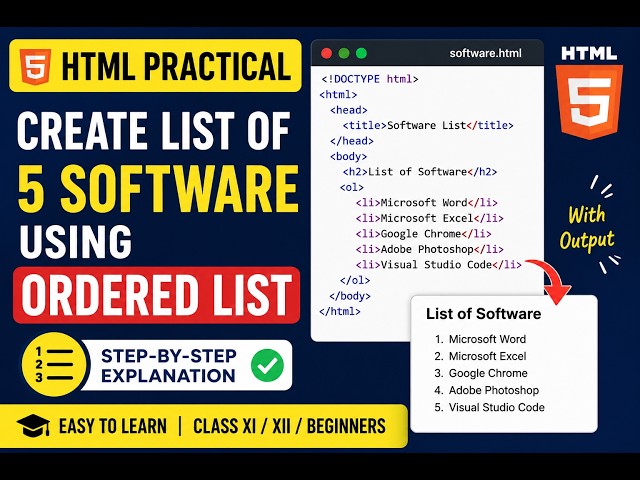640x480 pixels.
Task: Click the closing </head> tag line
Action: (351, 141)
